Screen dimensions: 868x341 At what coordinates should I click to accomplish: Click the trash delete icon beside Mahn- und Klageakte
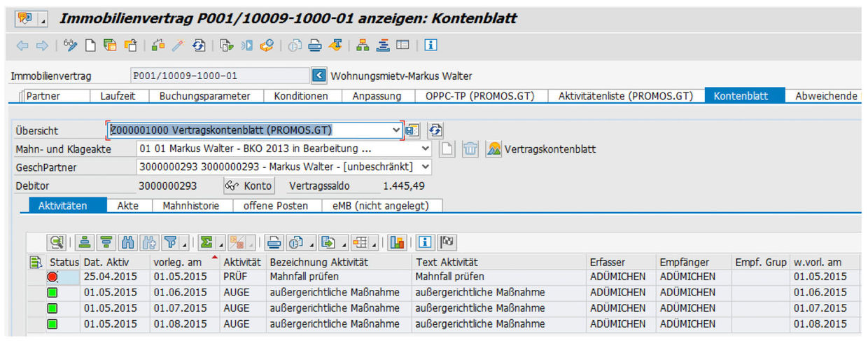470,149
